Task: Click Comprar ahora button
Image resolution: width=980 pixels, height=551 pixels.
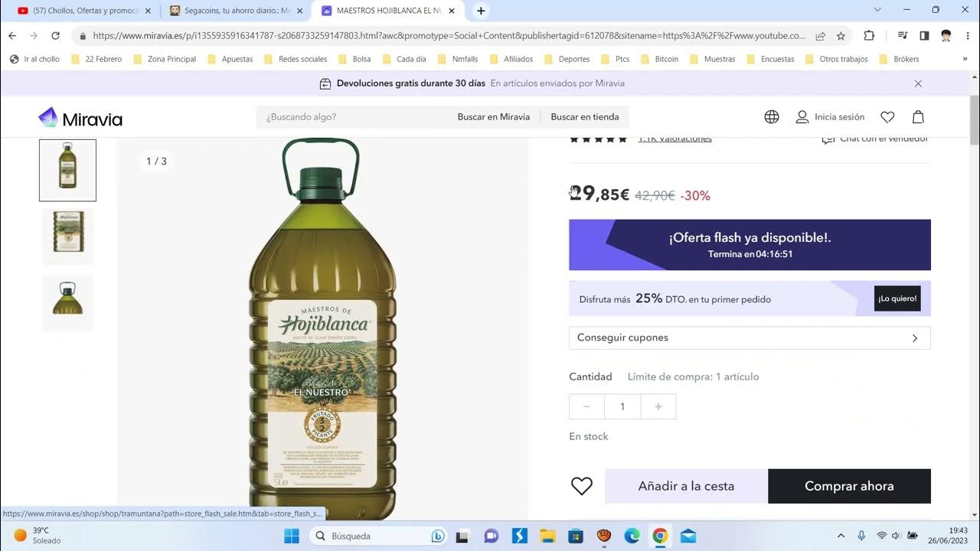Action: tap(849, 486)
